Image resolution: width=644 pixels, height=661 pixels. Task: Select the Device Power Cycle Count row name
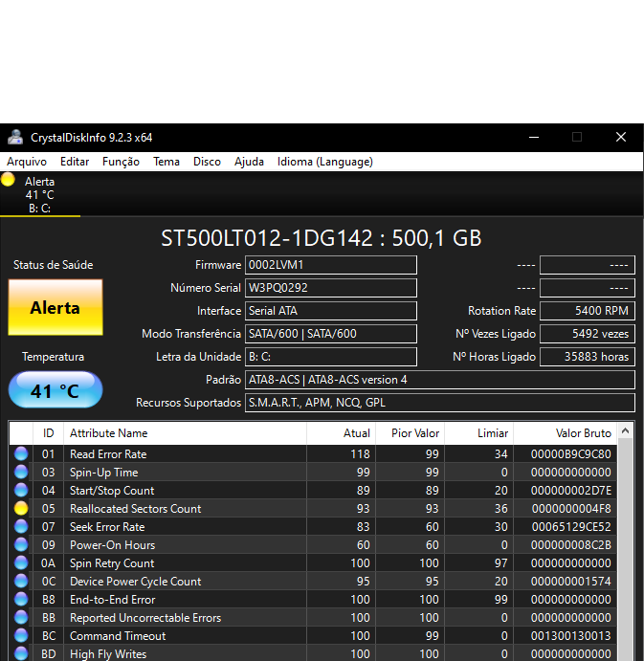(x=135, y=582)
